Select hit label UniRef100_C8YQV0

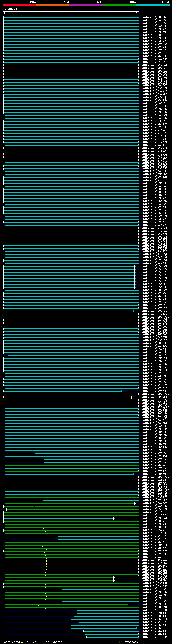click(x=154, y=86)
